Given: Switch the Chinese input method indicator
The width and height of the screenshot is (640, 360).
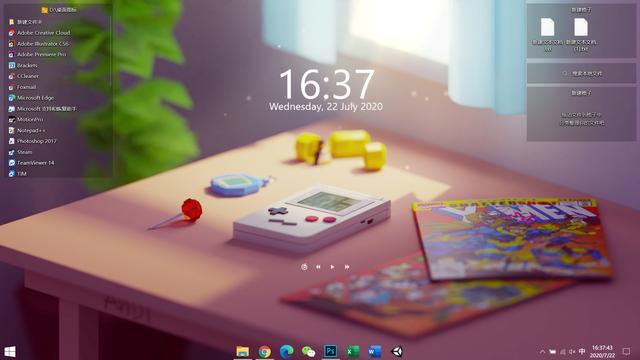Looking at the screenshot, I should point(582,352).
